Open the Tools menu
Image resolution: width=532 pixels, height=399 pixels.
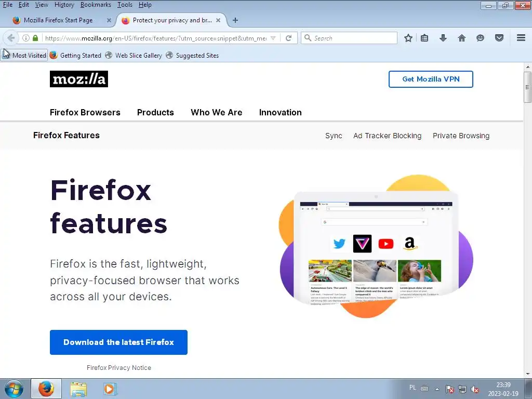point(125,5)
